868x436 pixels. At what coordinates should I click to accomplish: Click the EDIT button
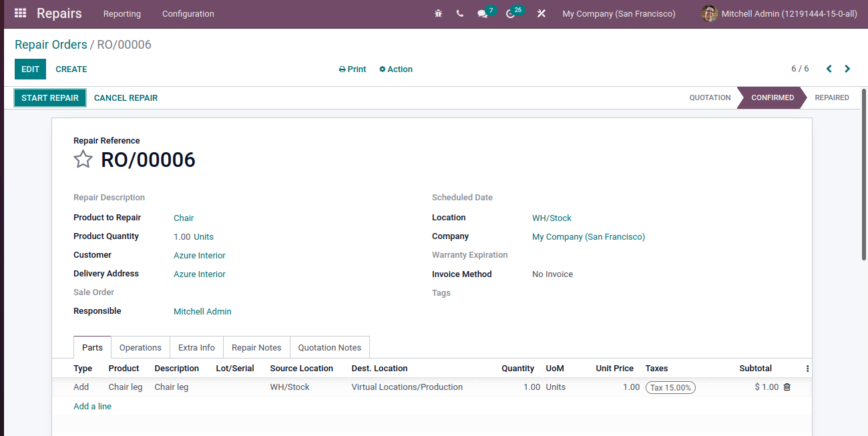point(31,69)
